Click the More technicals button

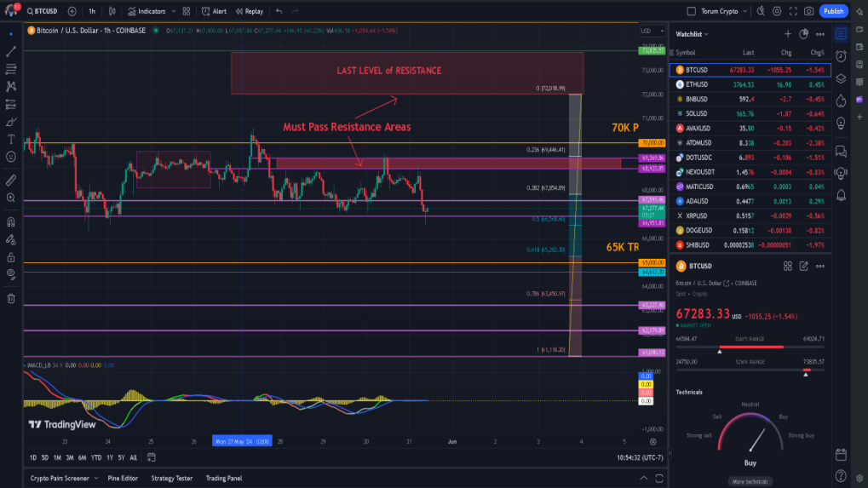tap(750, 481)
